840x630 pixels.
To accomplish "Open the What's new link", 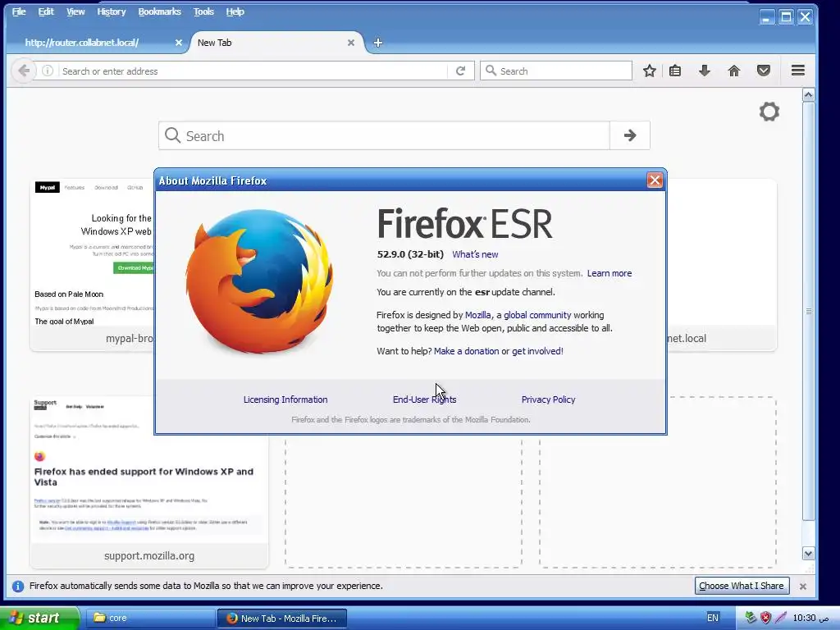I will pyautogui.click(x=475, y=254).
